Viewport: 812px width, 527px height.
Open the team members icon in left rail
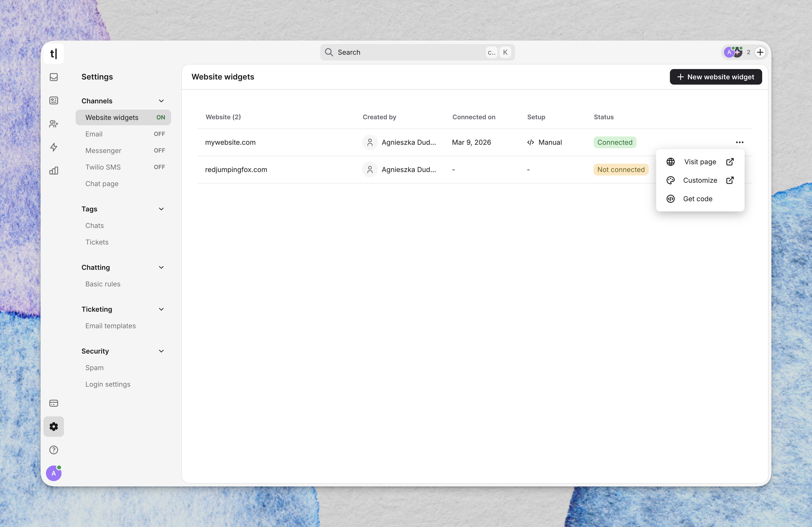coord(54,124)
